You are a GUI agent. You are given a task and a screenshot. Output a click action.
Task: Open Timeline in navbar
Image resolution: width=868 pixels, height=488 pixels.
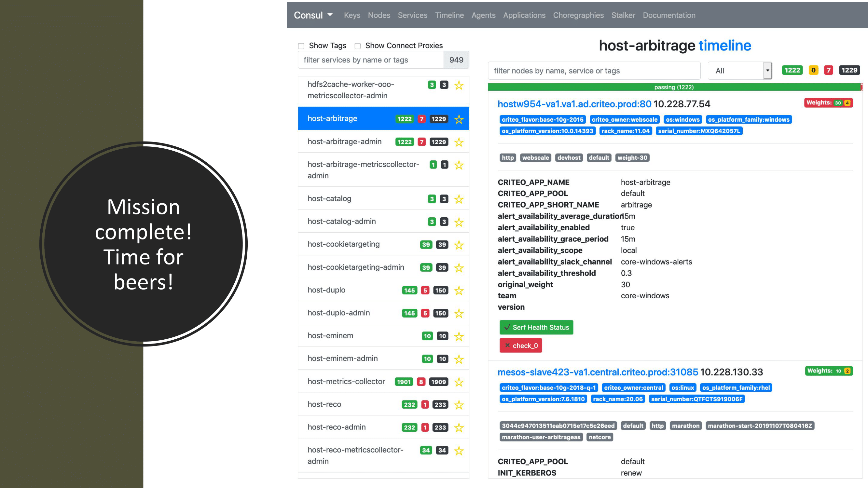(449, 15)
